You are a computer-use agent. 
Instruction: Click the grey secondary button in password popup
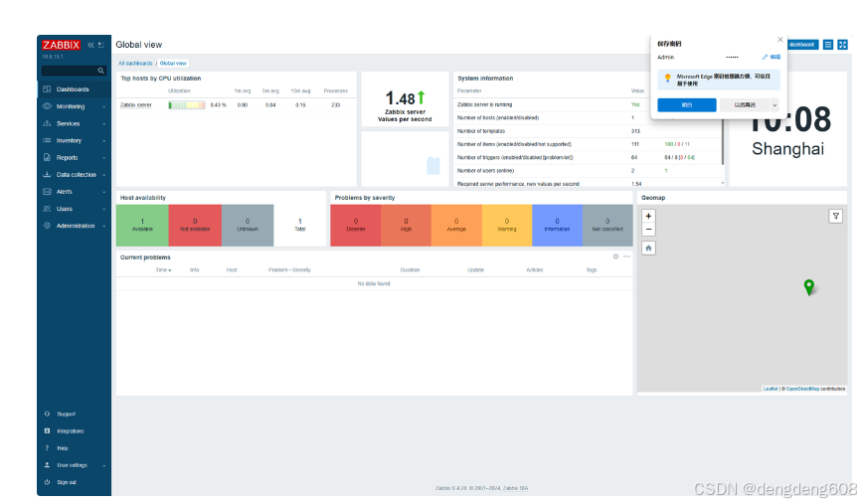point(745,104)
